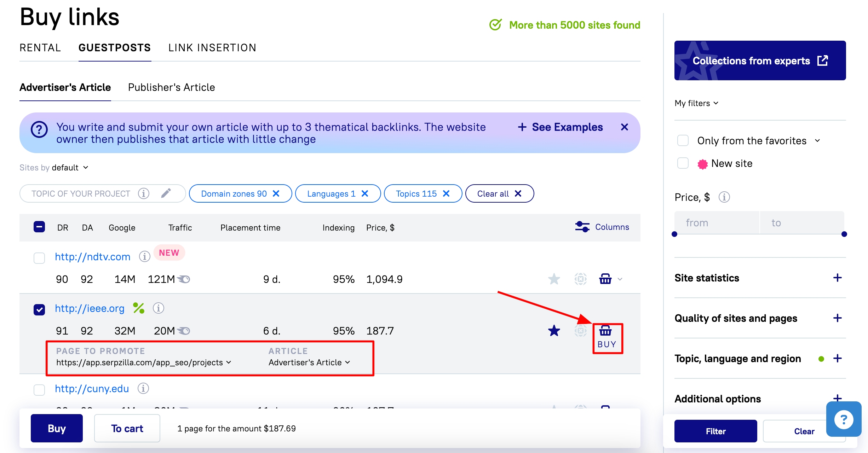Apply filters with the Filter button
The width and height of the screenshot is (868, 453).
[x=715, y=431]
